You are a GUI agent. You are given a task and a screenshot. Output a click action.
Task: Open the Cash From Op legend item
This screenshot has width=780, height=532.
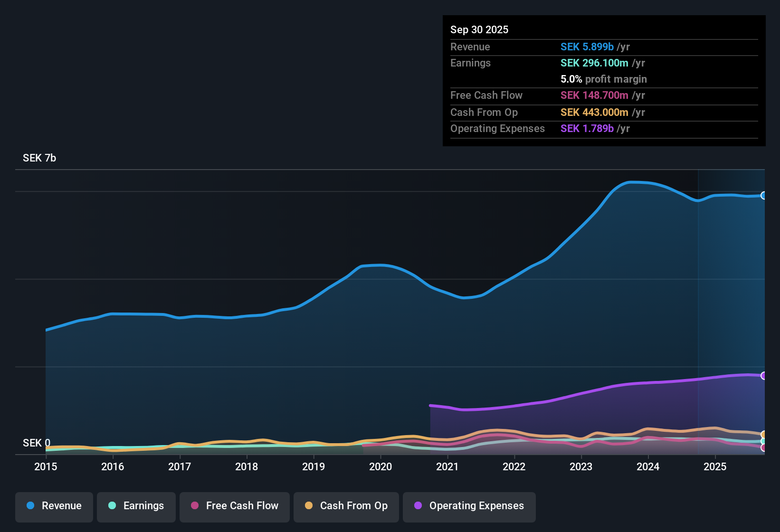(x=346, y=506)
